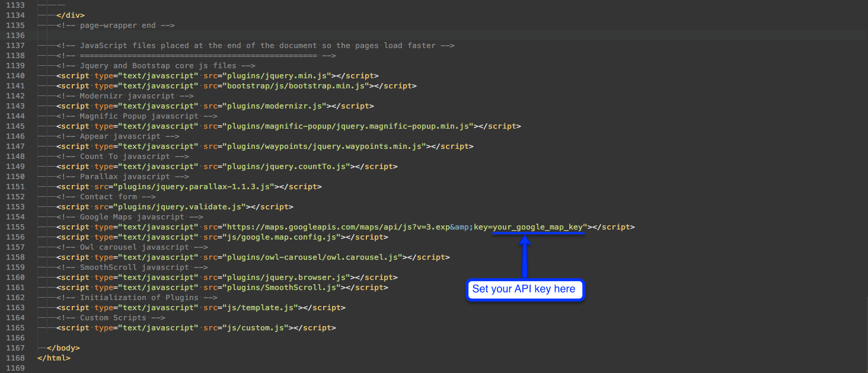The image size is (868, 373).
Task: Place cursor on the plugins/jquery.min.js path
Action: point(276,76)
